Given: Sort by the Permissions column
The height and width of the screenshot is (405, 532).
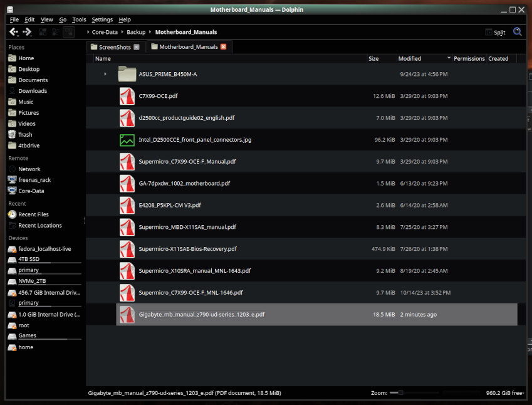Looking at the screenshot, I should click(469, 59).
